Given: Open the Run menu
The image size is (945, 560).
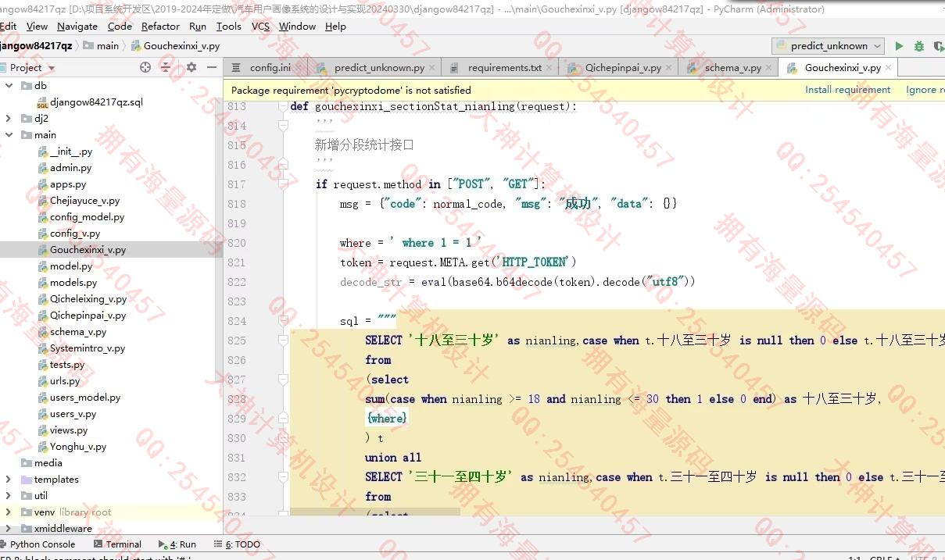Looking at the screenshot, I should click(x=198, y=26).
